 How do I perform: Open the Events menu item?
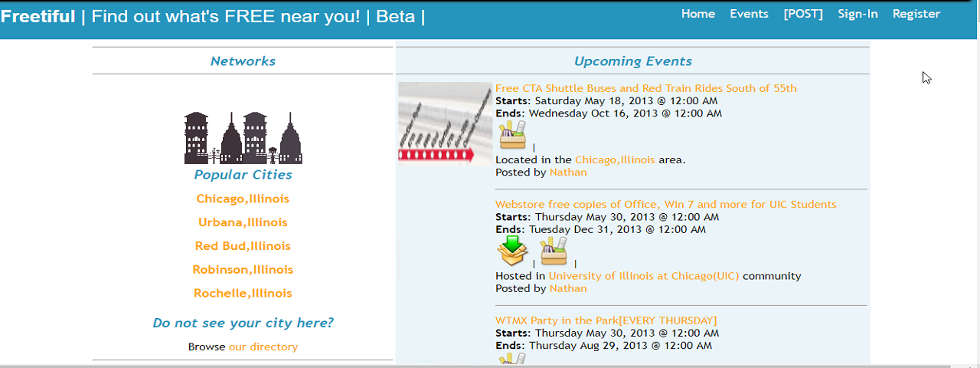coord(749,14)
